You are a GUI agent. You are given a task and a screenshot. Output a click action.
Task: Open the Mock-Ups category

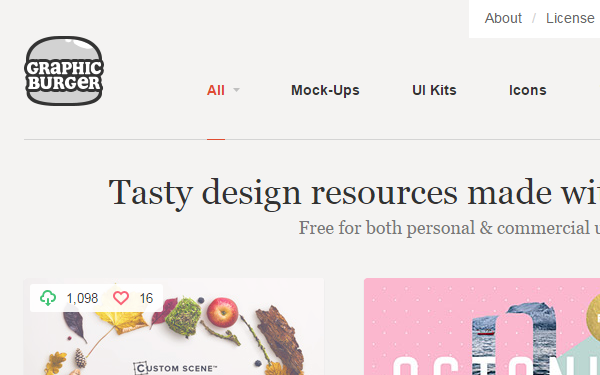click(x=325, y=90)
